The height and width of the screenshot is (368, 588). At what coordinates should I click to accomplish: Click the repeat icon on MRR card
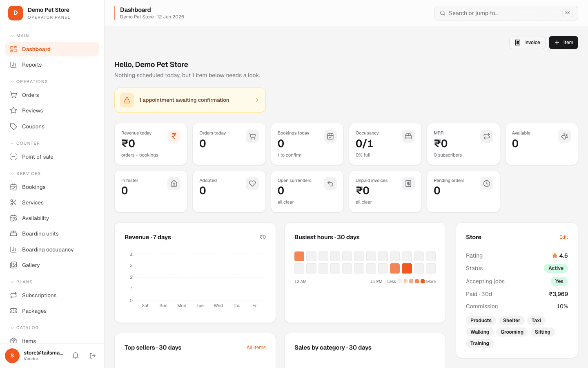click(487, 136)
